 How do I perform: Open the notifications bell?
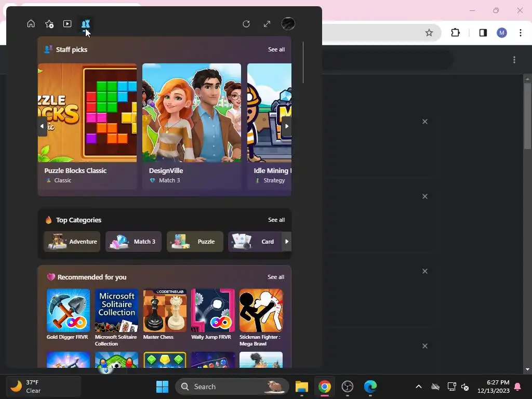click(x=517, y=387)
